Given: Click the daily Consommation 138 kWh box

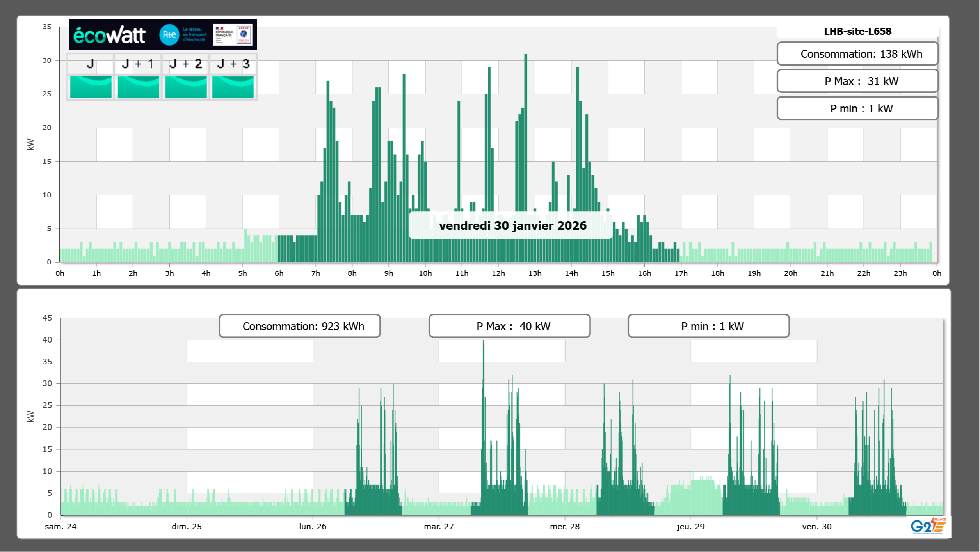Looking at the screenshot, I should [857, 54].
